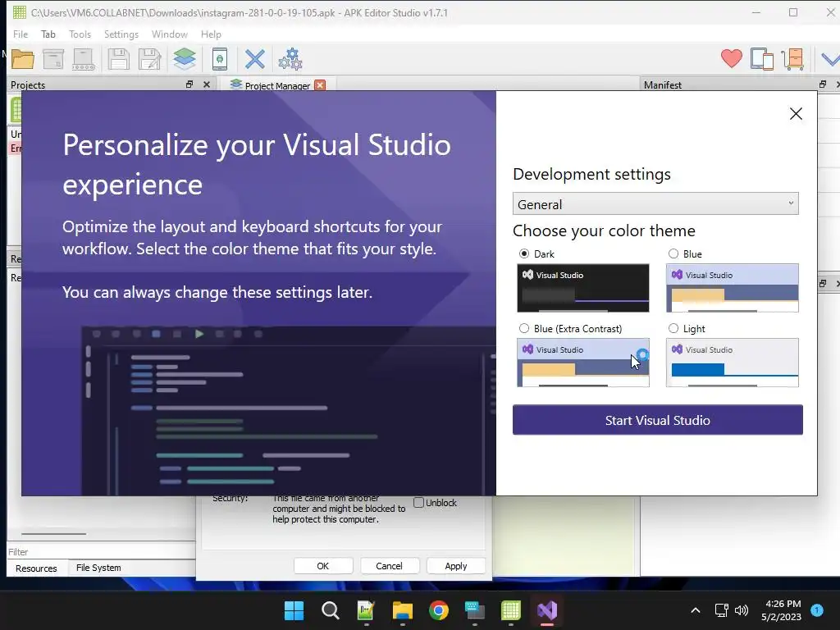
Task: Show hidden system tray icons
Action: [696, 610]
